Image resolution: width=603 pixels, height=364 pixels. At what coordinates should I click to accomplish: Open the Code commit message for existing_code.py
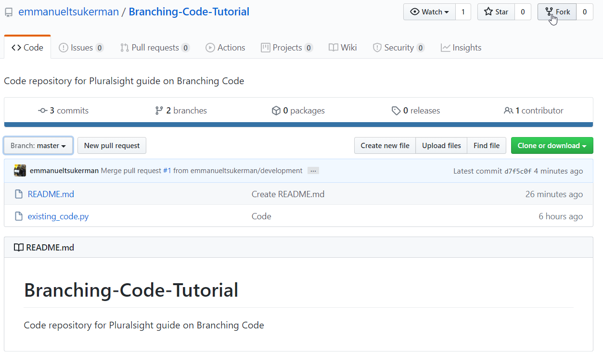coord(261,216)
